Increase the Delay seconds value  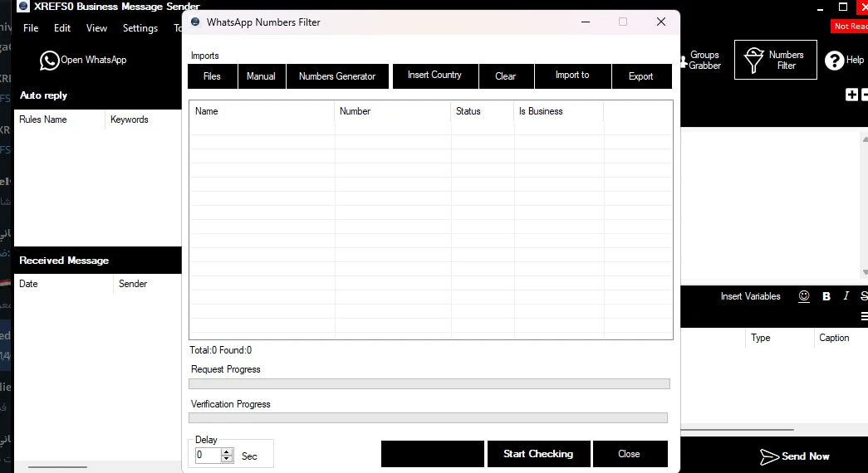click(x=227, y=452)
